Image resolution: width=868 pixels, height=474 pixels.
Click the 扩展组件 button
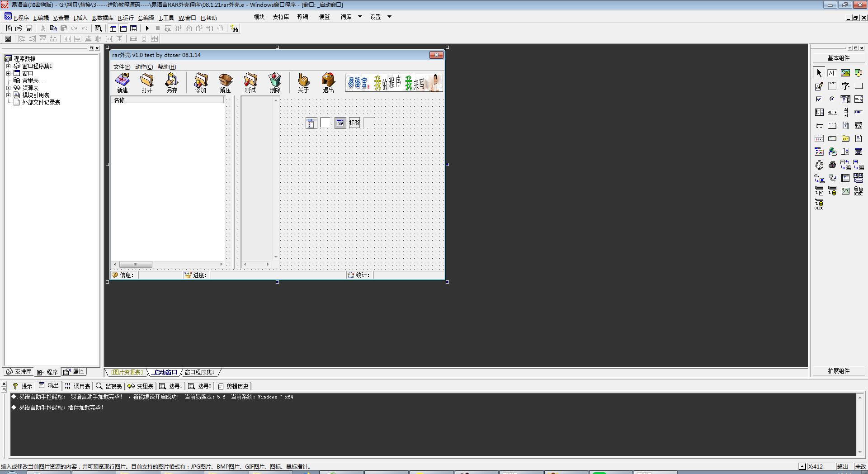(x=838, y=371)
